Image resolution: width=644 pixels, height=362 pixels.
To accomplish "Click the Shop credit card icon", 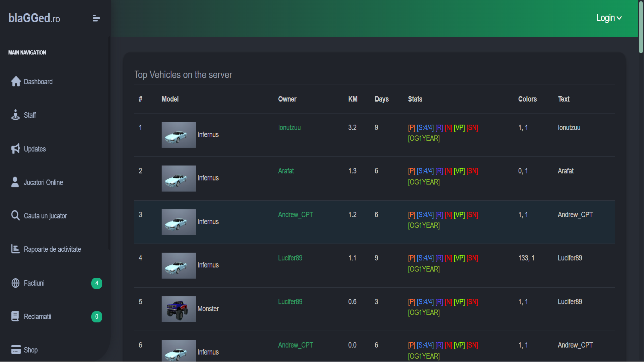I will [x=16, y=349].
